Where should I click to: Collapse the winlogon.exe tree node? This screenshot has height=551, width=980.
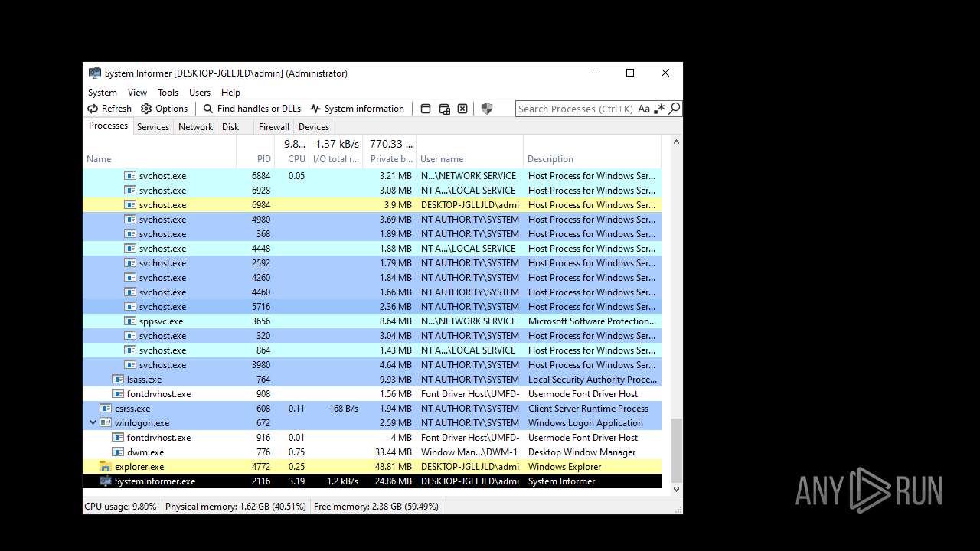point(93,422)
